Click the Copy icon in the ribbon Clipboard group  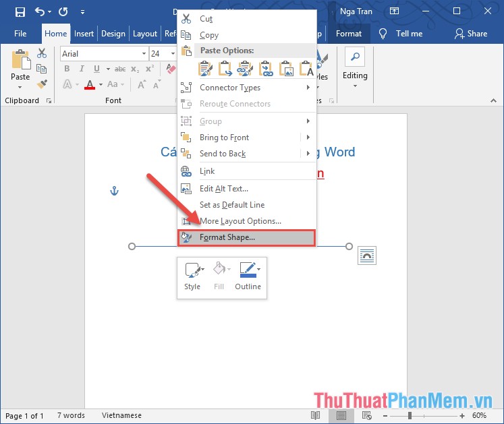coord(41,69)
